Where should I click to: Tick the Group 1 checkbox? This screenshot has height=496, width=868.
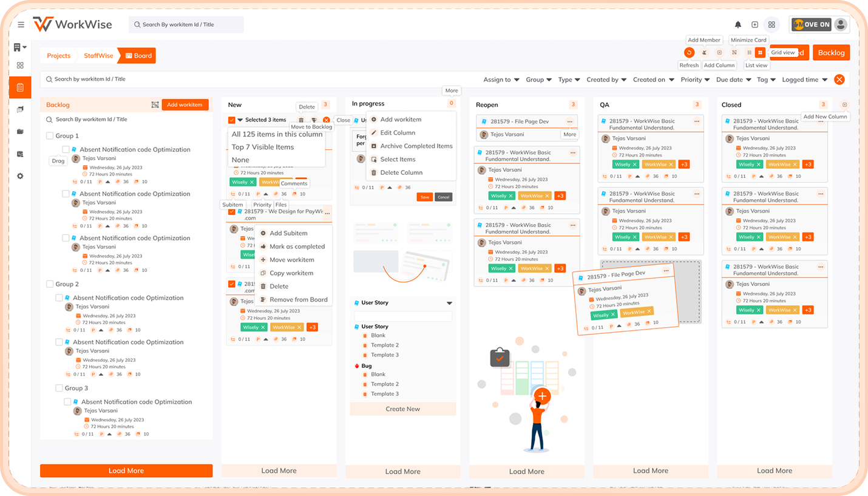coord(50,136)
